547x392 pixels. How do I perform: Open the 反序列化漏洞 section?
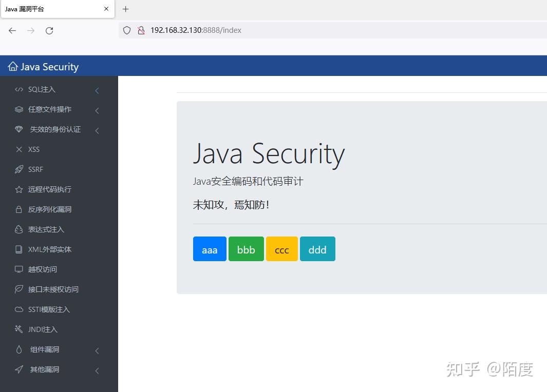pos(47,209)
